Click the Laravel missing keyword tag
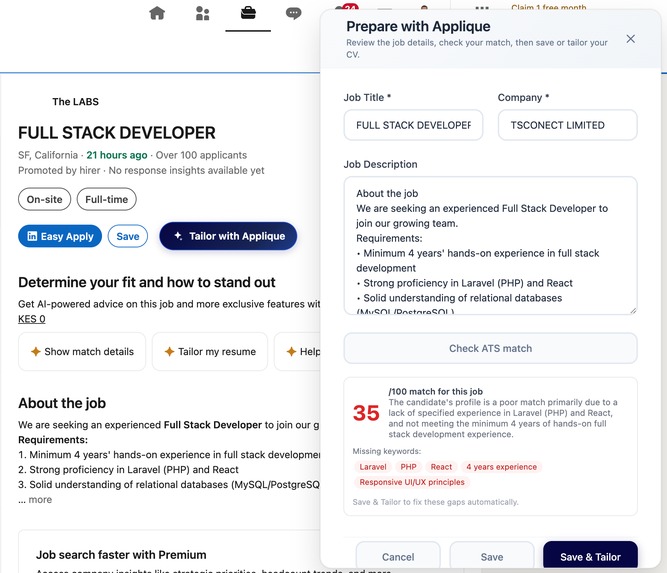This screenshot has height=573, width=667. click(x=373, y=467)
